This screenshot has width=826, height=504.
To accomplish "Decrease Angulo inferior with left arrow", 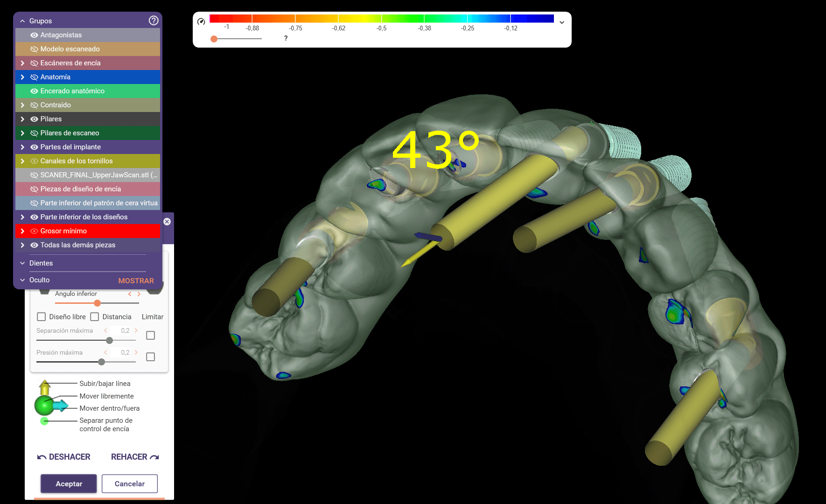I will [130, 294].
